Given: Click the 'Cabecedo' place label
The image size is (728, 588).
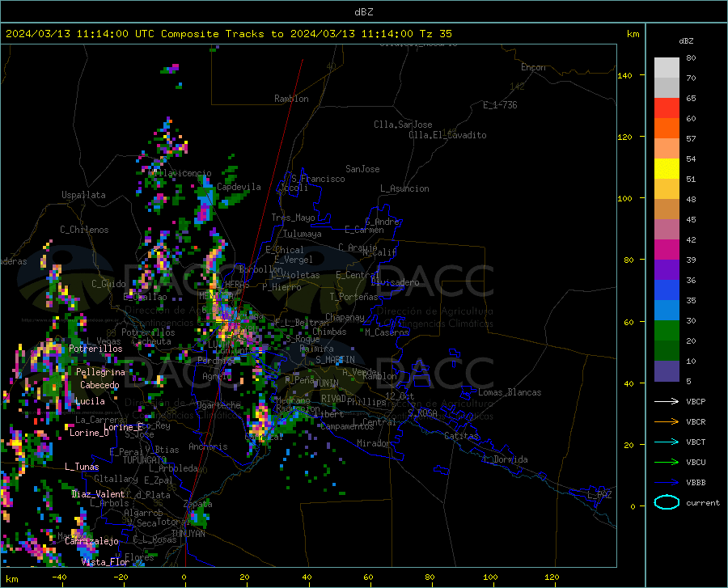Looking at the screenshot, I should pos(99,385).
